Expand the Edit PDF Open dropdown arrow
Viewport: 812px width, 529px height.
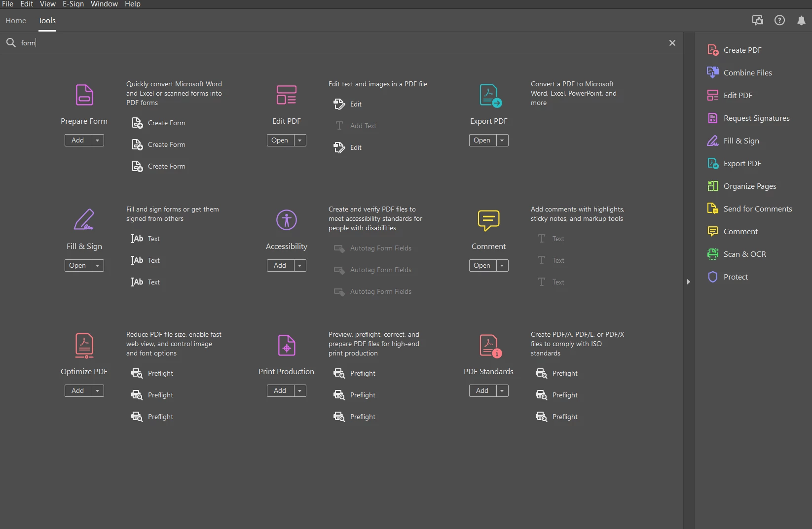(x=300, y=141)
